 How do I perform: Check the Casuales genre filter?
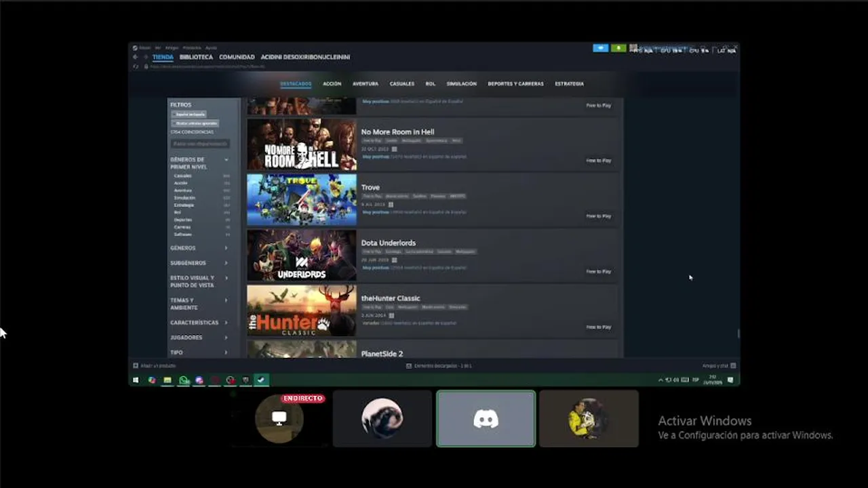[x=182, y=176]
